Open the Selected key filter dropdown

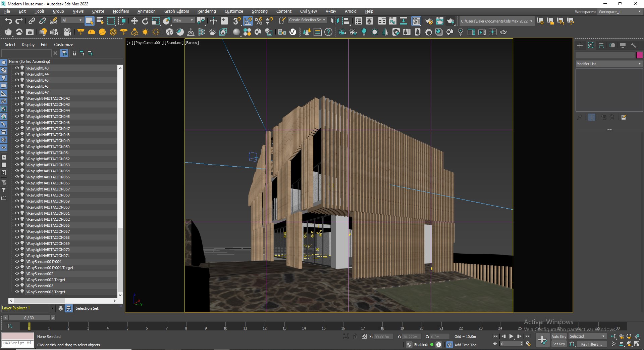(587, 336)
